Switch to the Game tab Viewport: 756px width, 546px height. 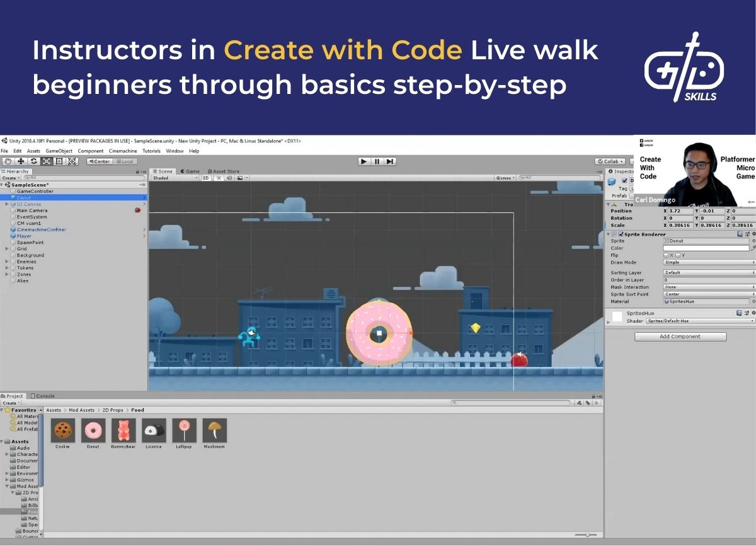191,171
